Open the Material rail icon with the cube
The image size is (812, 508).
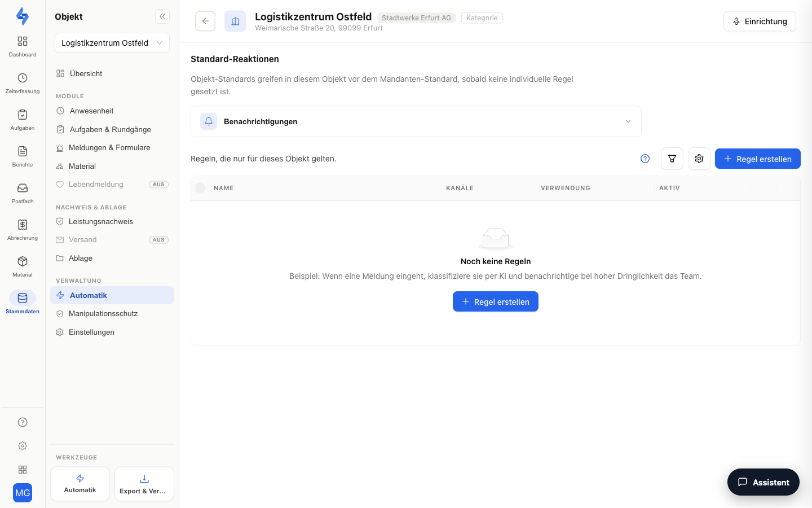pos(23,266)
